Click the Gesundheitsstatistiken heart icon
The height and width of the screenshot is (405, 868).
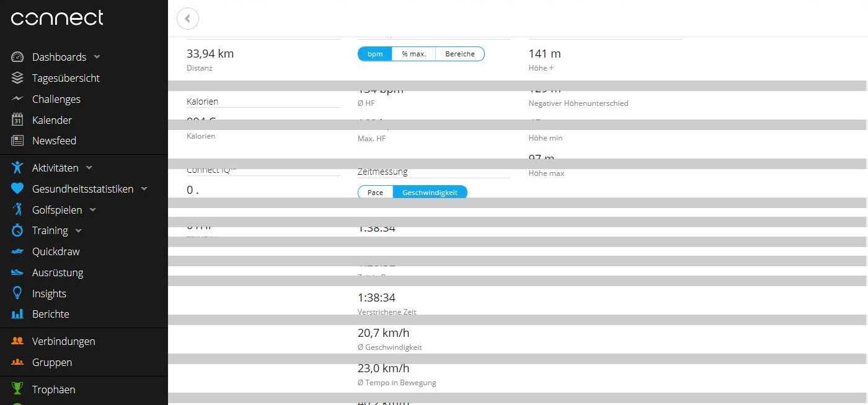[x=17, y=189]
